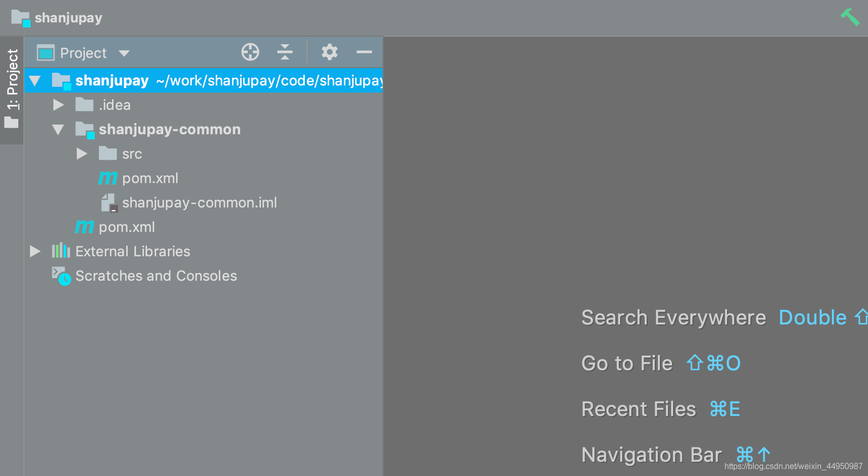Click the .idea folder icon
This screenshot has height=476, width=868.
click(x=84, y=105)
